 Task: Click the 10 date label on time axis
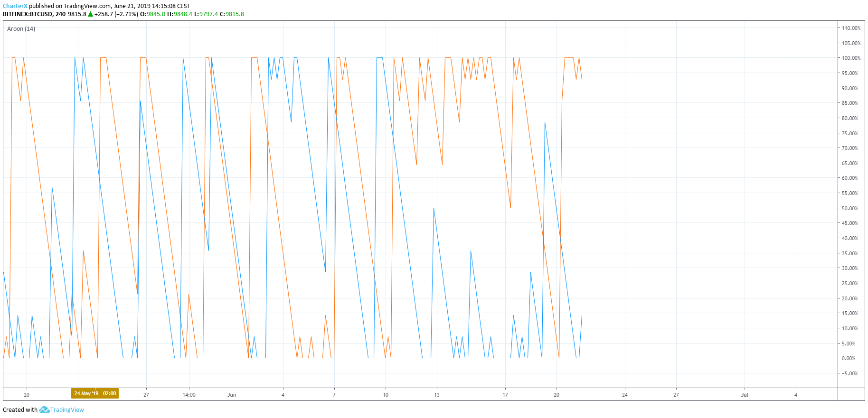[386, 395]
